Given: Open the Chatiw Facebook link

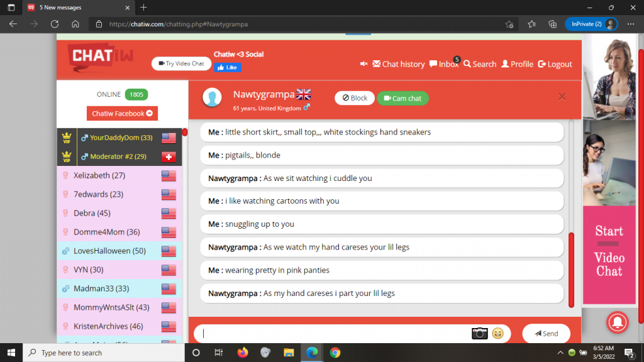Looking at the screenshot, I should point(122,114).
